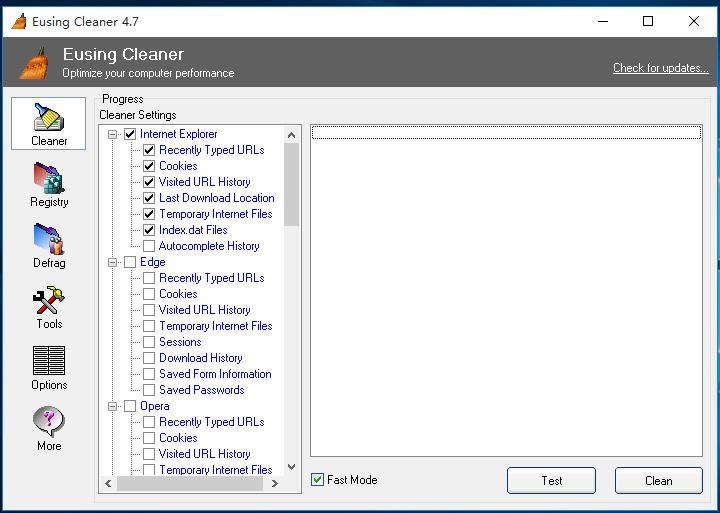The height and width of the screenshot is (513, 720).
Task: Collapse the Edge tree node
Action: (x=112, y=262)
